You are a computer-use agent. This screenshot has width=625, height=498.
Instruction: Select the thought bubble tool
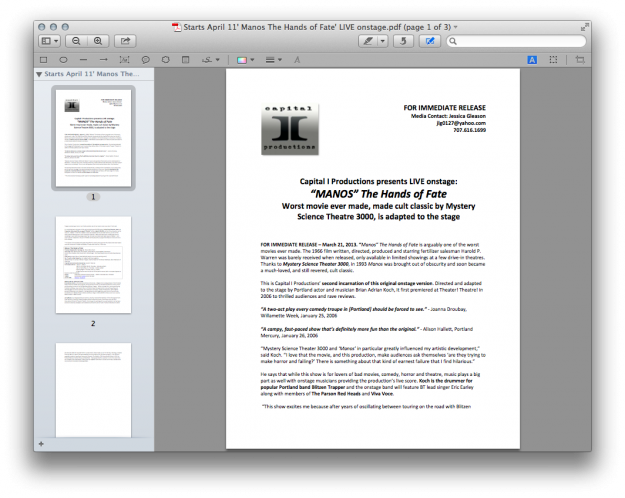[165, 60]
